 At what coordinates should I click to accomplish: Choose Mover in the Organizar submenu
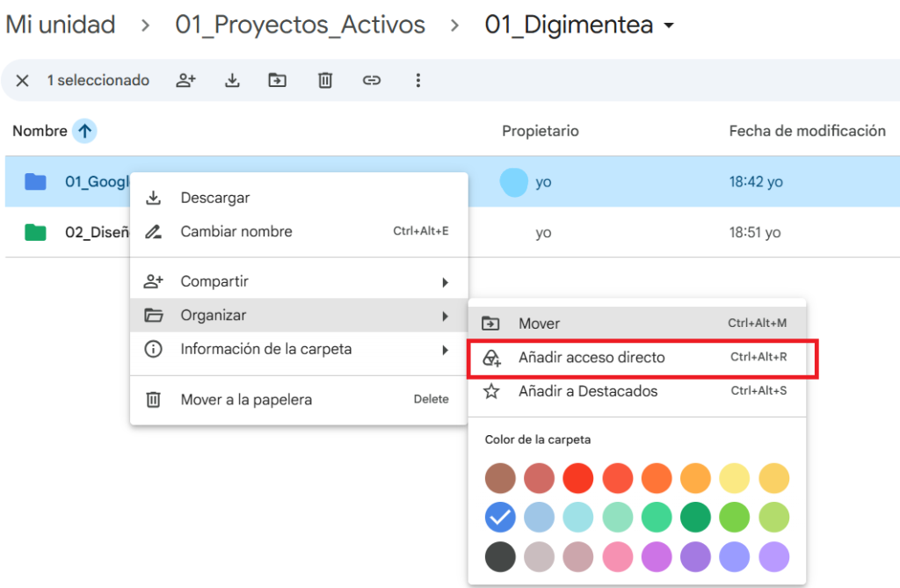(x=637, y=323)
